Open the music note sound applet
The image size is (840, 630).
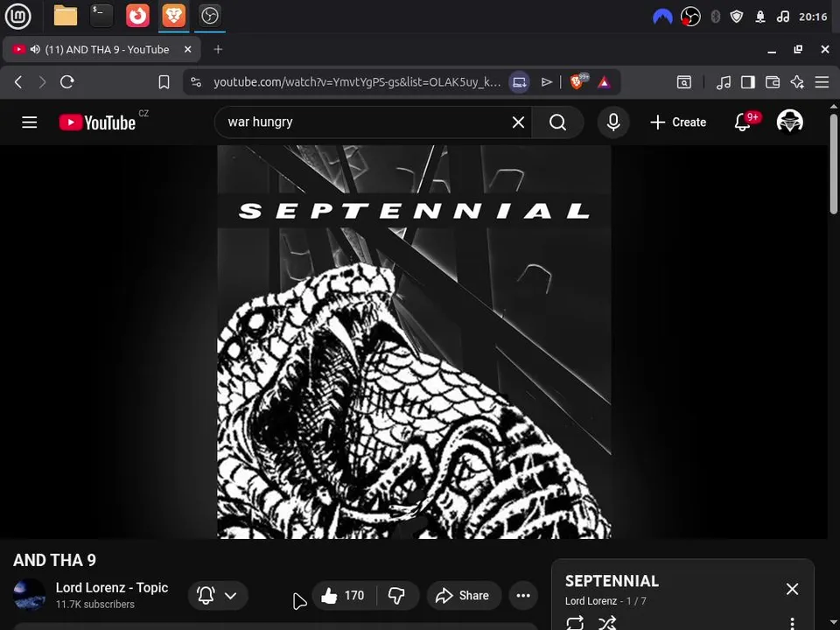(x=782, y=17)
